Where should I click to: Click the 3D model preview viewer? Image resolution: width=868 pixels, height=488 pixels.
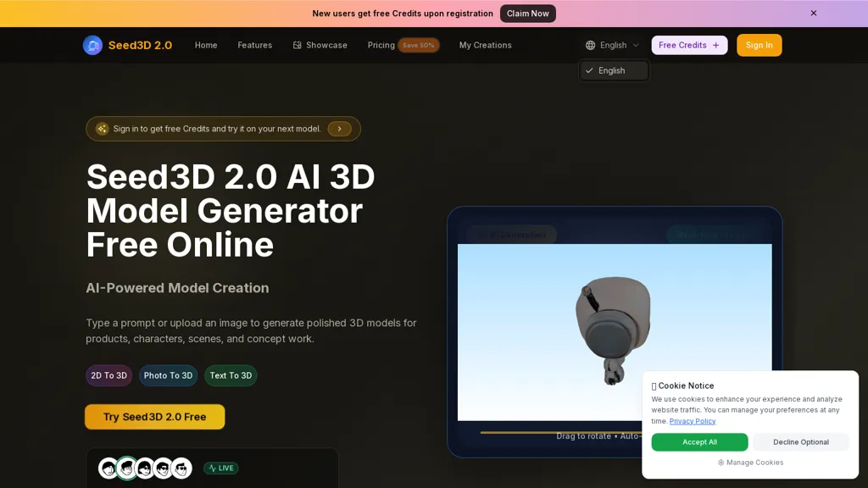click(615, 332)
